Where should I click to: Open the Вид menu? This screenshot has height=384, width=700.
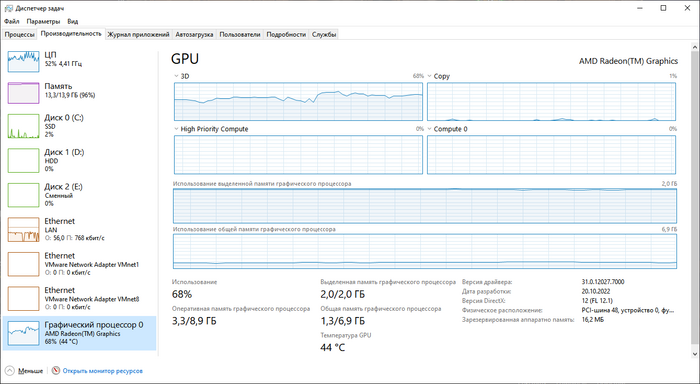tap(73, 21)
